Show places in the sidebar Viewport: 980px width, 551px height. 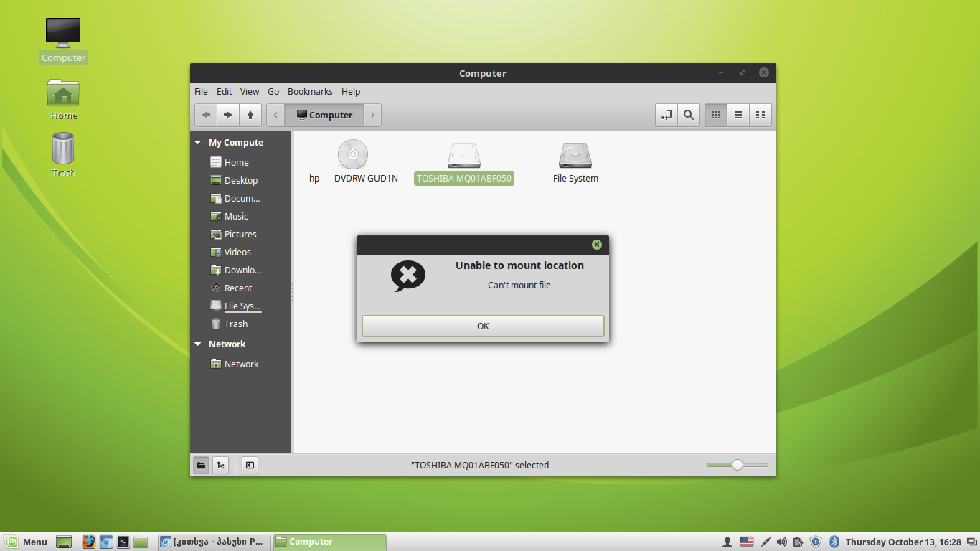(202, 465)
